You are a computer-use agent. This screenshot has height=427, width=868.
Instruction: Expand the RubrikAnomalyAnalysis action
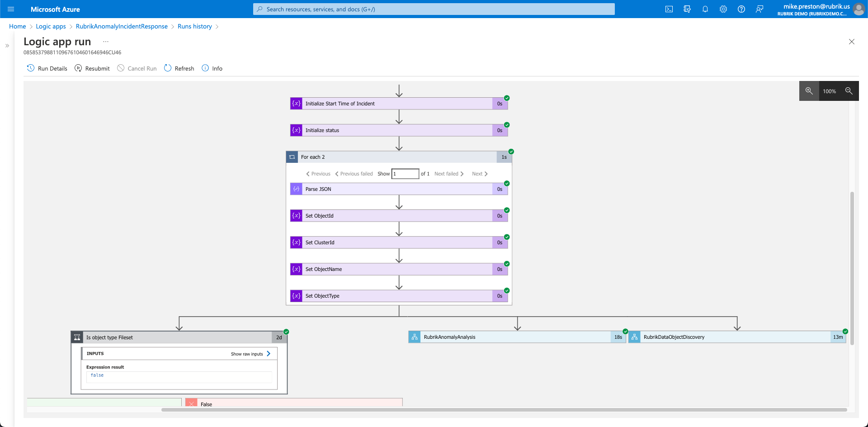[x=517, y=337]
